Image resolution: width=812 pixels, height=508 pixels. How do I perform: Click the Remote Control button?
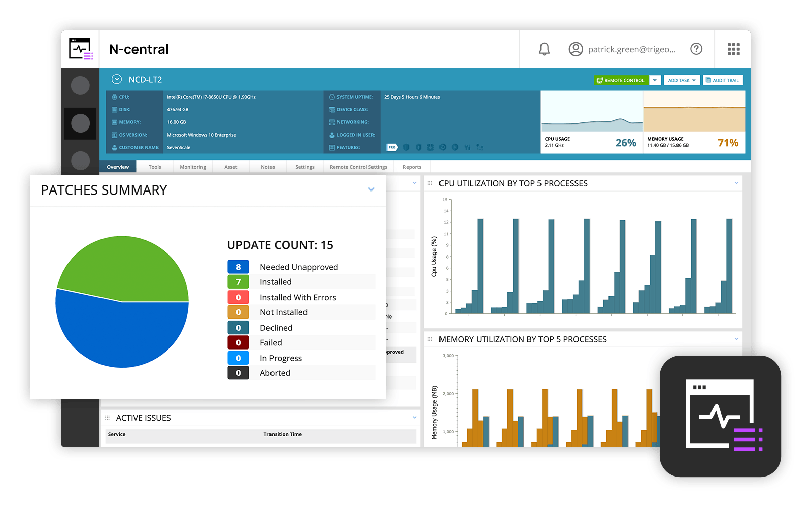point(622,80)
